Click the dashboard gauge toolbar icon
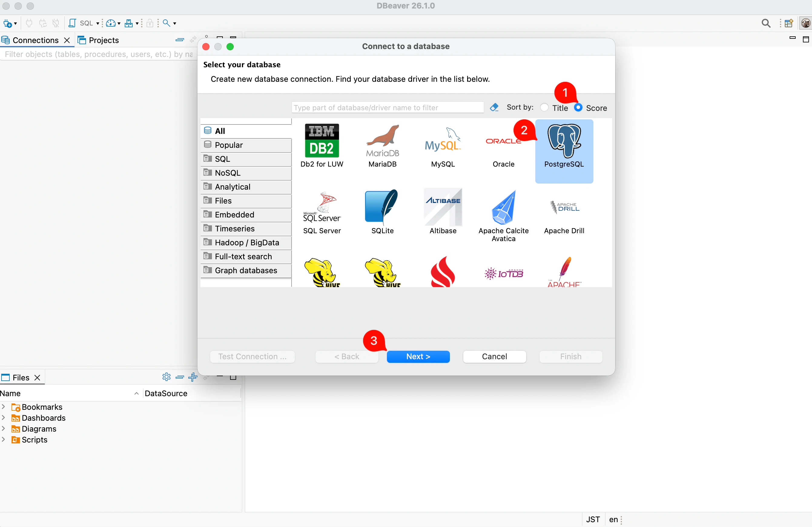 click(x=111, y=23)
